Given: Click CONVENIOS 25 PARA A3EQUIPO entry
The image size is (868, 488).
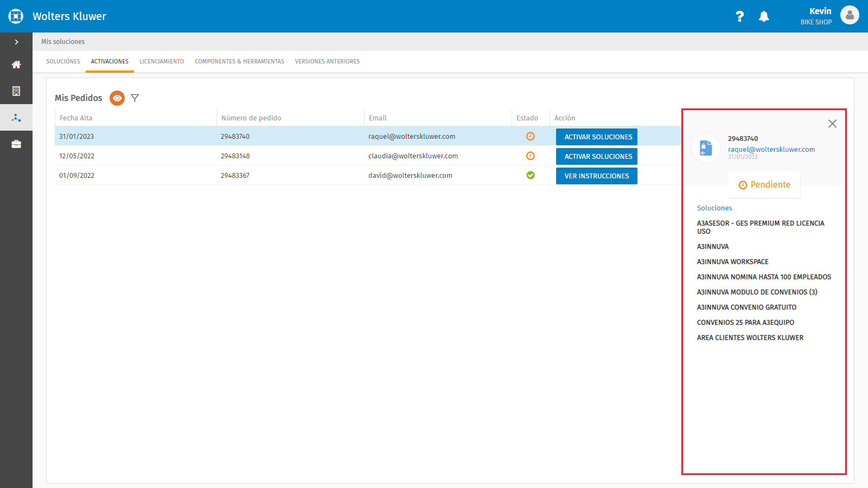Looking at the screenshot, I should (746, 323).
